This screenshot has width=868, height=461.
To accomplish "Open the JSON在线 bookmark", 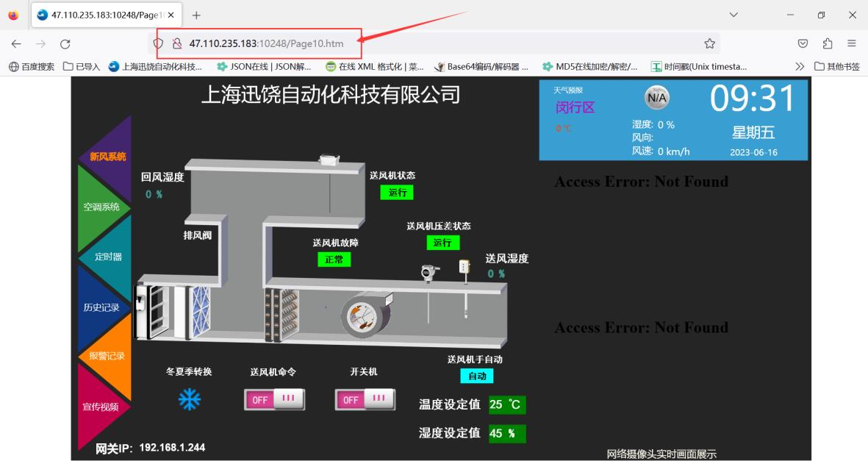I will click(x=264, y=66).
